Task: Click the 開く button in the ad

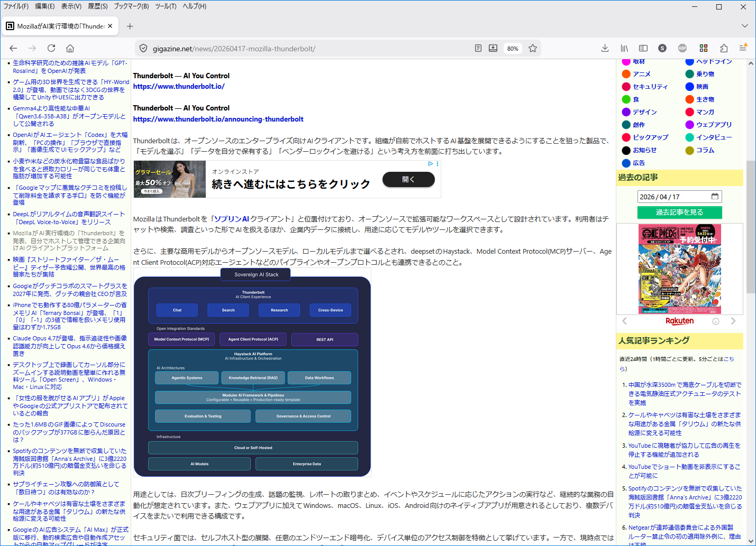Action: click(x=408, y=179)
